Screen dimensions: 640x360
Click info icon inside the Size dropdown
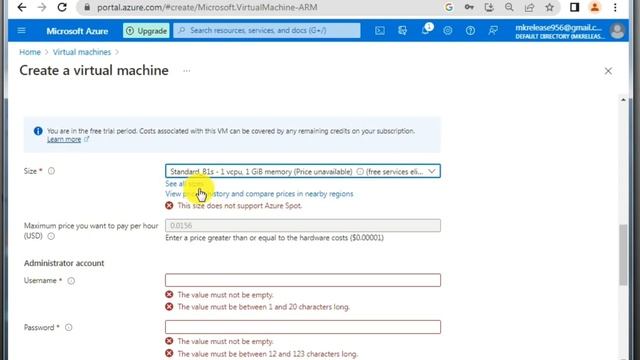(x=360, y=171)
